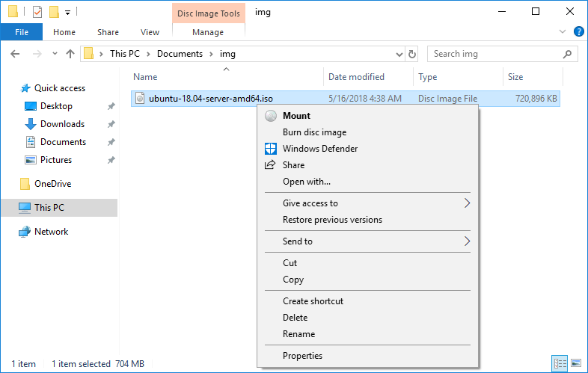This screenshot has height=373, width=588.
Task: Switch to the Share ribbon tab
Action: pyautogui.click(x=108, y=32)
